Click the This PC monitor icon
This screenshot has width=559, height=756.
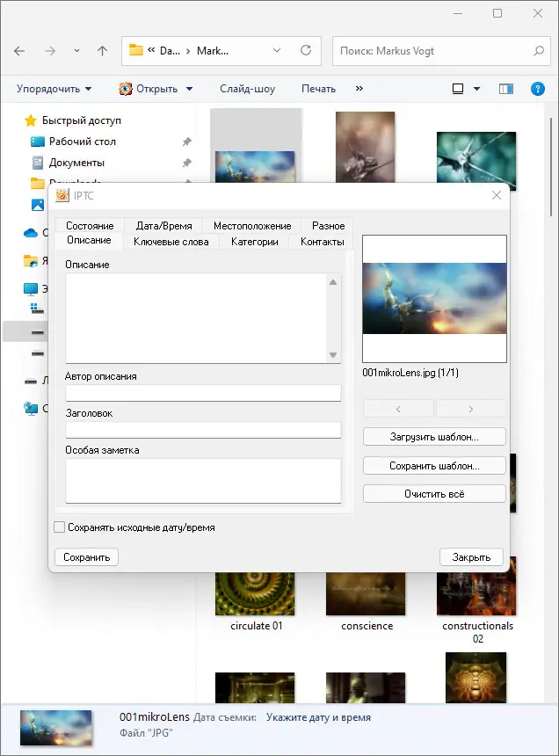[x=31, y=289]
